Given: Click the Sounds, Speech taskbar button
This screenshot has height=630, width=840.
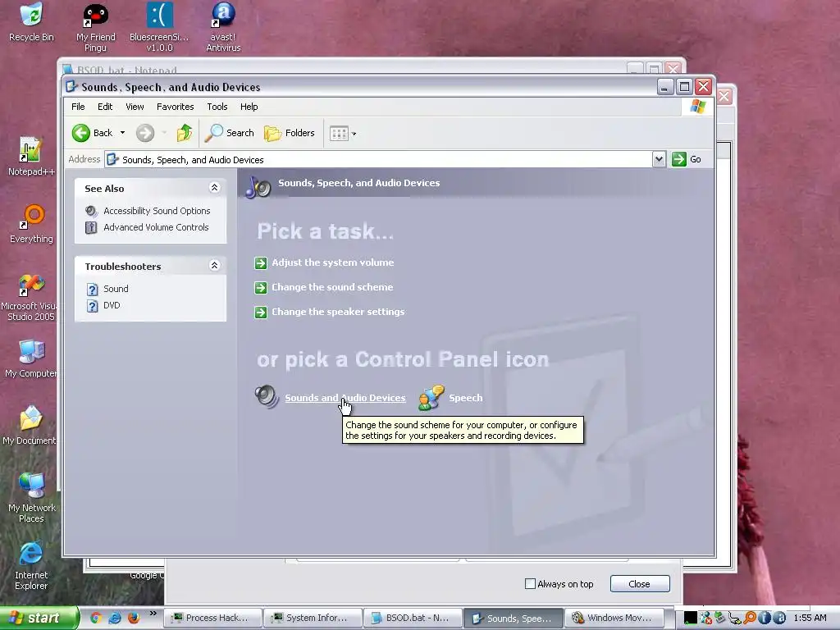Looking at the screenshot, I should (514, 618).
